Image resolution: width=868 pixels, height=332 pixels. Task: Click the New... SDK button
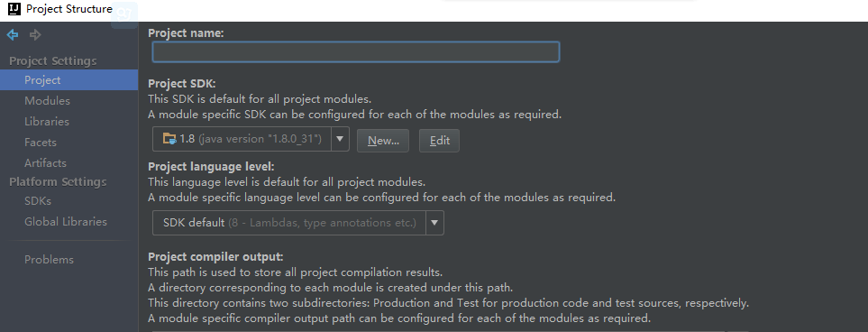[x=383, y=140]
